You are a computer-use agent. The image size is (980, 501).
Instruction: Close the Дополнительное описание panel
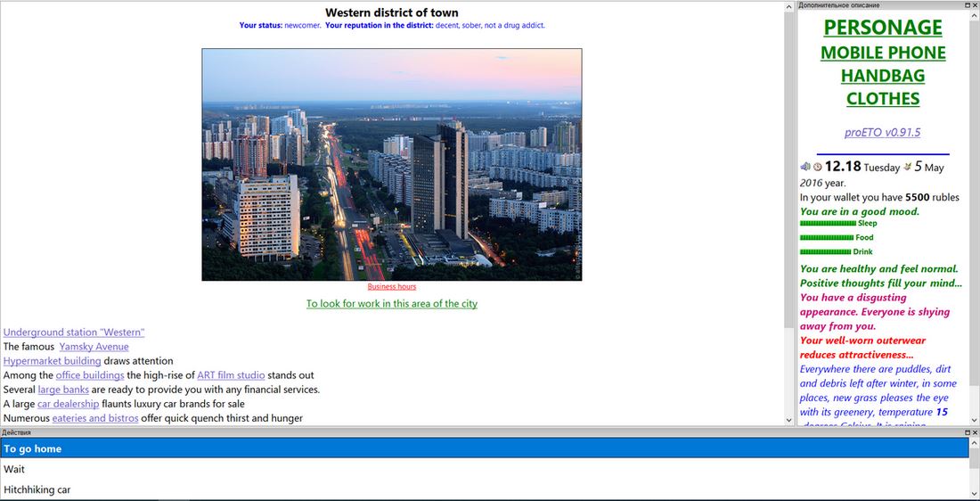(974, 5)
